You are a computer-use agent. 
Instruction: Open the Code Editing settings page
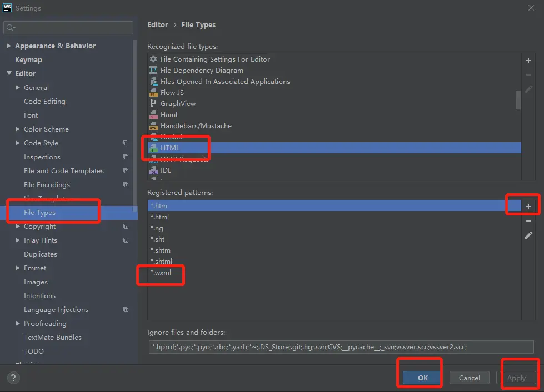point(44,102)
